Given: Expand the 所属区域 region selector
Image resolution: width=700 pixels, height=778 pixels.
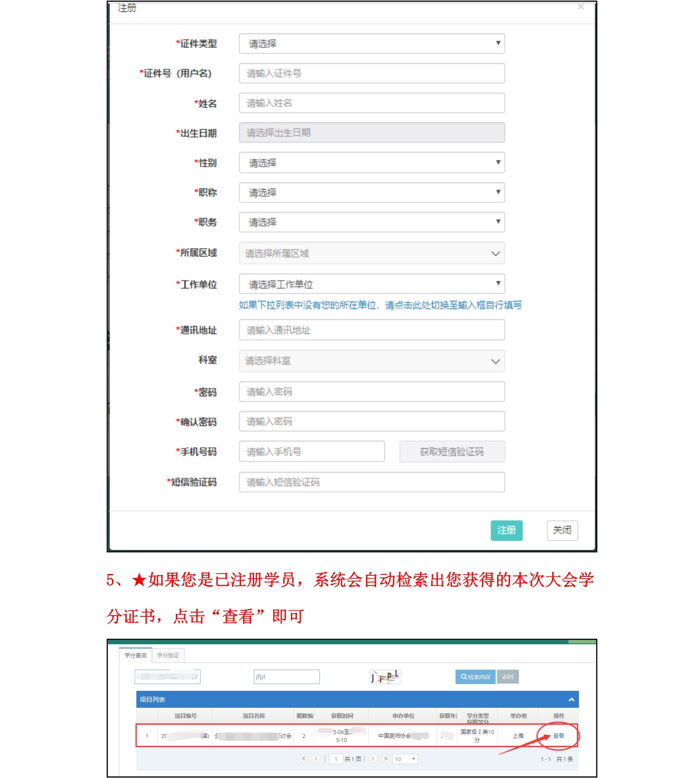Looking at the screenshot, I should [x=372, y=253].
